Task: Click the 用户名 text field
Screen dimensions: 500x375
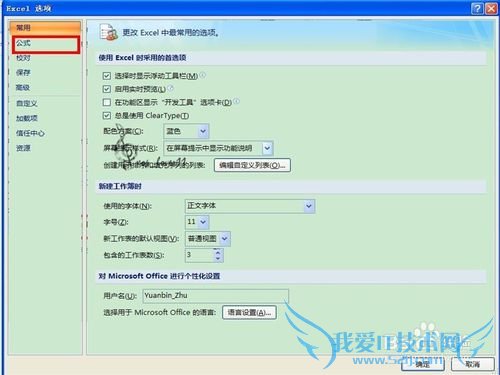Action: pyautogui.click(x=216, y=296)
